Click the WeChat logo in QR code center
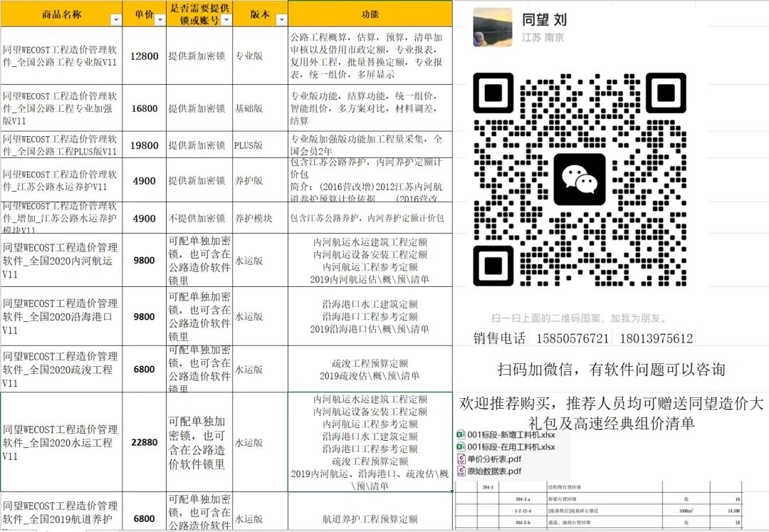Viewport: 769px width, 532px height. tap(579, 179)
